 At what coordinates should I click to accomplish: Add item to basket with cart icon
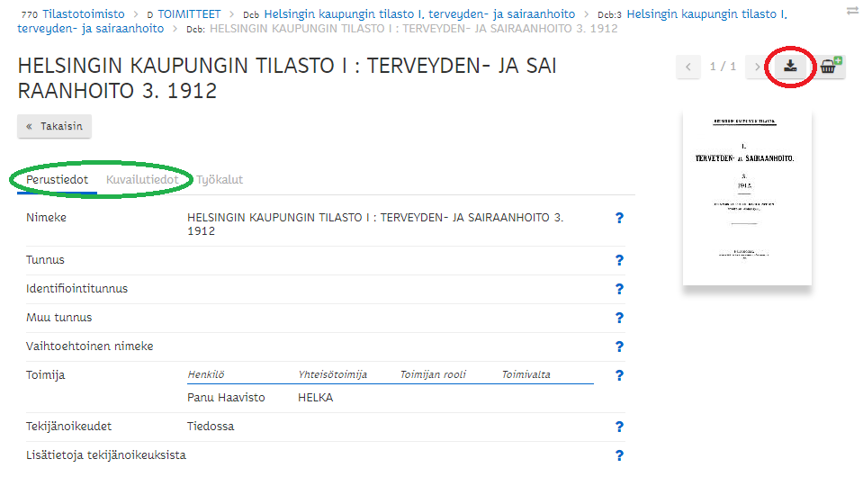(830, 67)
